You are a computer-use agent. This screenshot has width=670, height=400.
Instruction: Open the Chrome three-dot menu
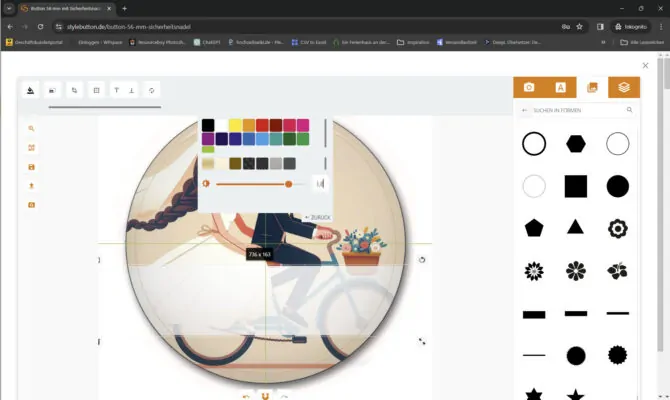tap(661, 26)
